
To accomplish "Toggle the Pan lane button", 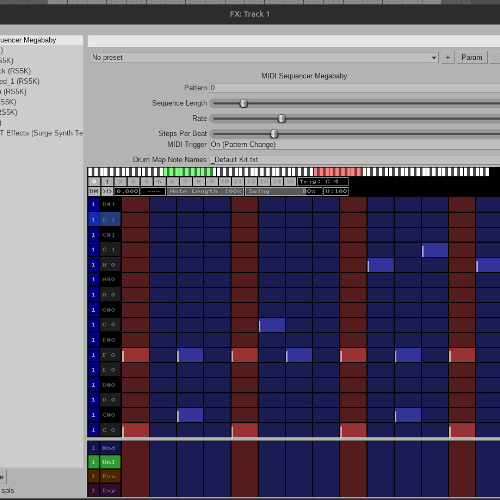I will (x=110, y=476).
